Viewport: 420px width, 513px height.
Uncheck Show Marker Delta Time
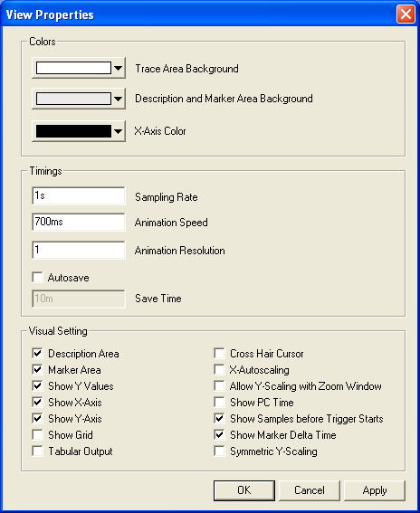pos(219,434)
